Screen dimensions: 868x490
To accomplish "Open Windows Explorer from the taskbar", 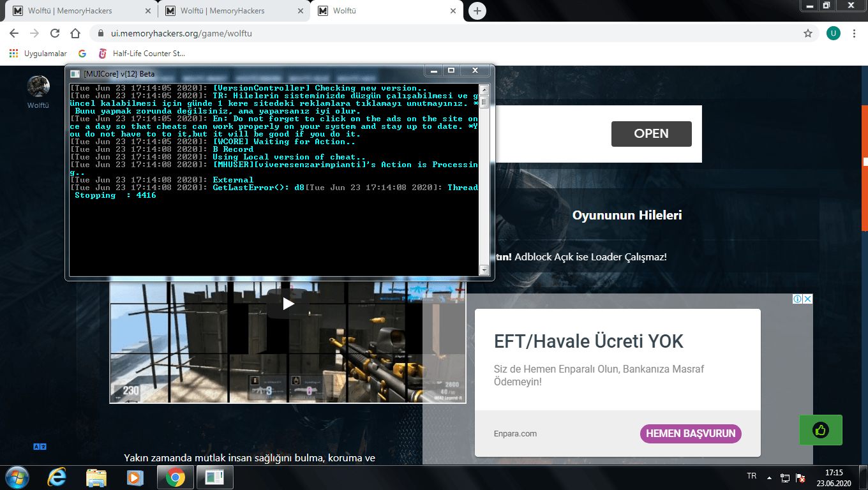I will [x=96, y=477].
